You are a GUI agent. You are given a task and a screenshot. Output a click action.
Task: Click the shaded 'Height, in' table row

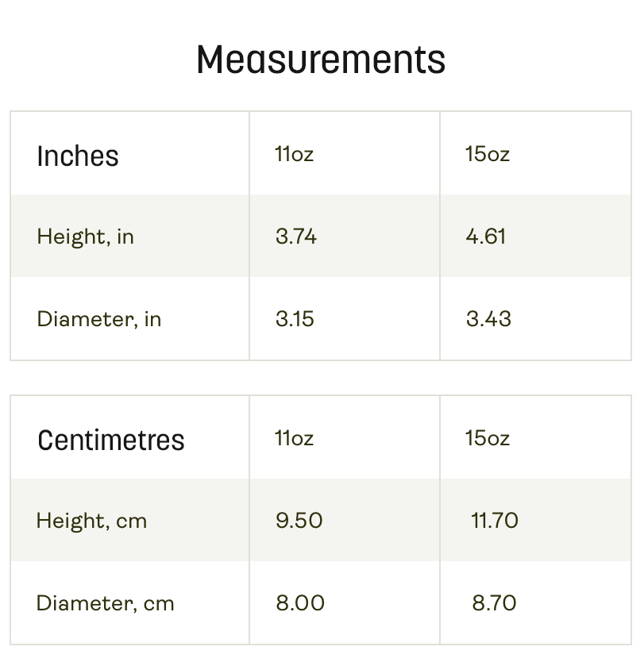pos(321,236)
